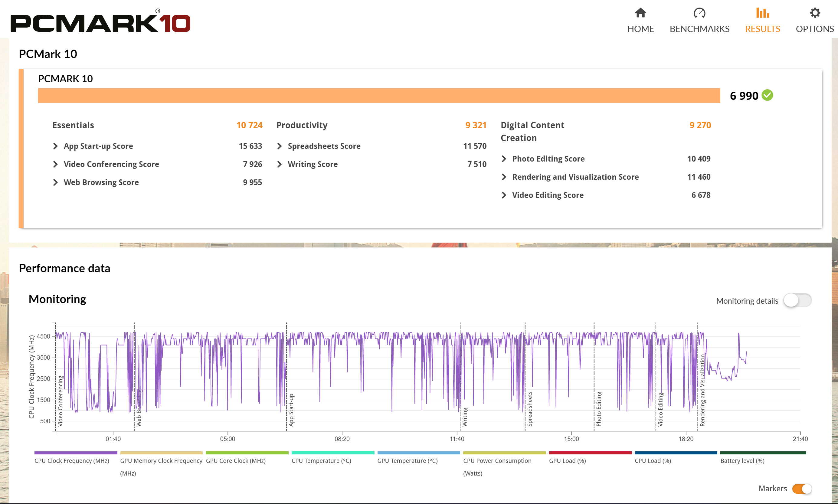Expand the Writing Score chevron
838x504 pixels.
280,164
